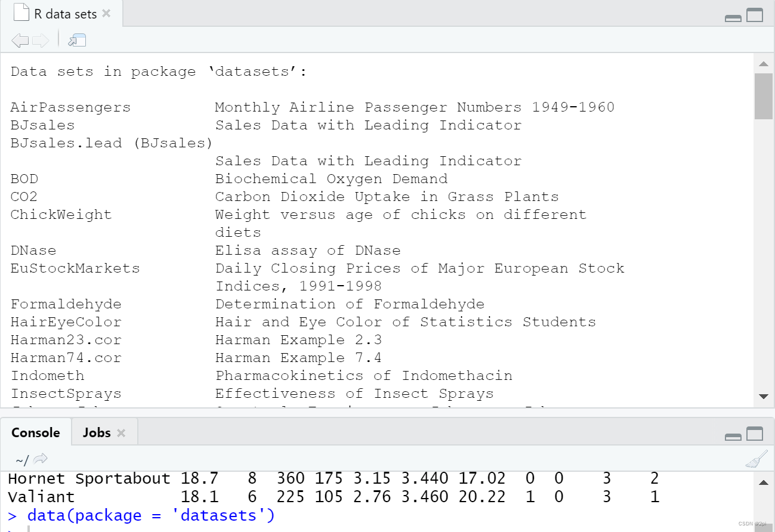
Task: Clear console with the broom icon
Action: coord(757,459)
